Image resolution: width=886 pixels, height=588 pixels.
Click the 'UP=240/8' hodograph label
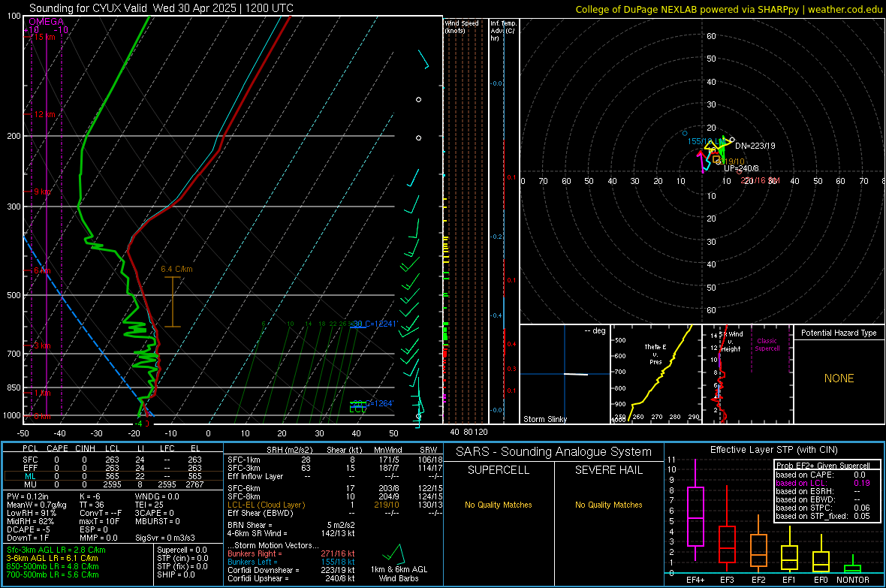tap(741, 168)
